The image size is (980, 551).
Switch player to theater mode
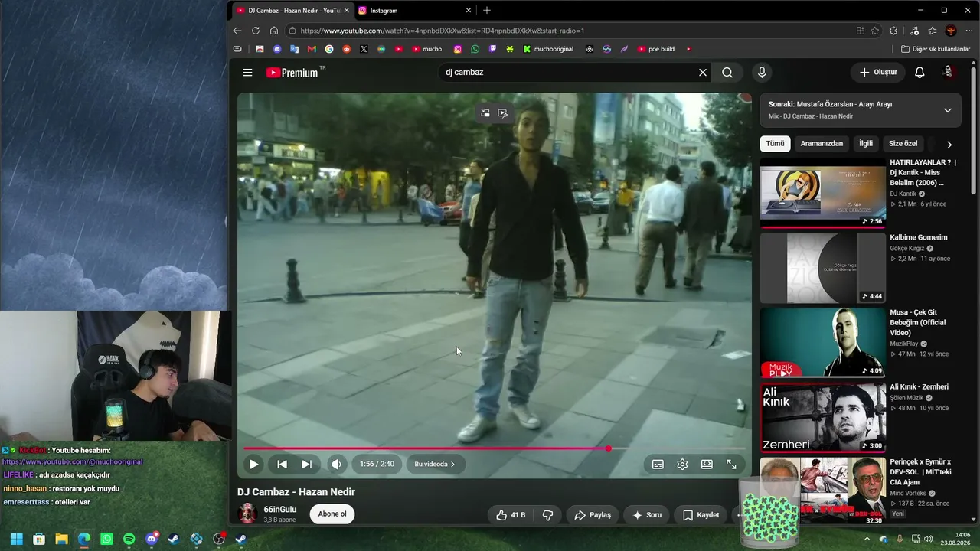click(707, 464)
